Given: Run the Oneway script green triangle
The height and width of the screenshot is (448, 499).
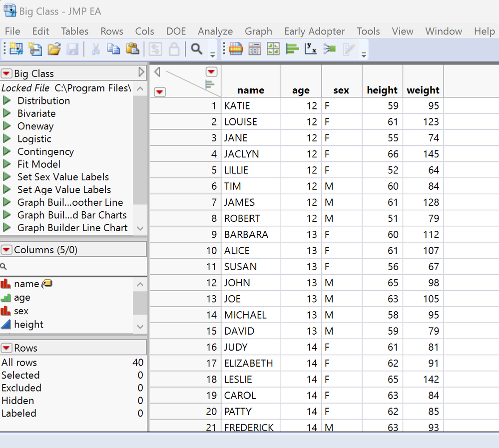Looking at the screenshot, I should pyautogui.click(x=6, y=126).
